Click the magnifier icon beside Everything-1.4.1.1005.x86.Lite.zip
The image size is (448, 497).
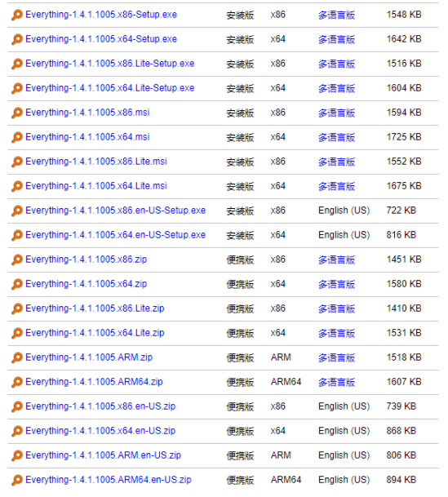[x=17, y=308]
